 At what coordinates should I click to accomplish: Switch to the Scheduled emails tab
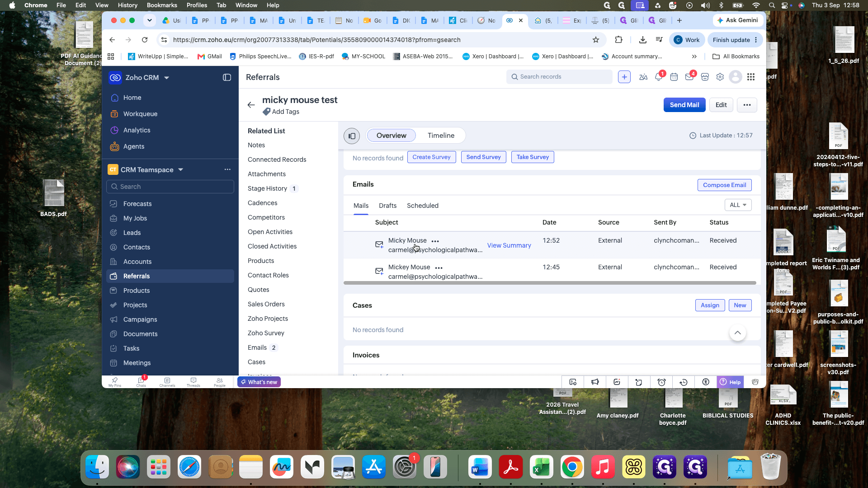(423, 206)
